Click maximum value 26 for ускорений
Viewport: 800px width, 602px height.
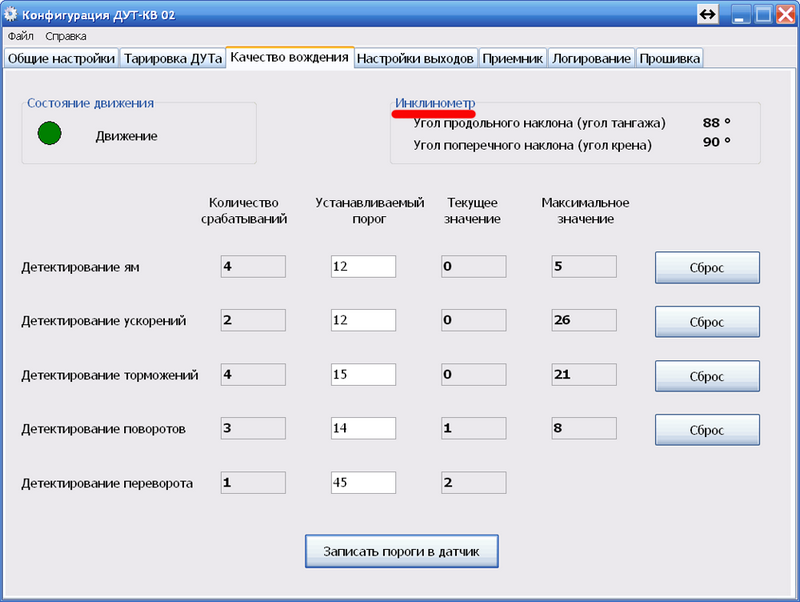click(x=584, y=320)
